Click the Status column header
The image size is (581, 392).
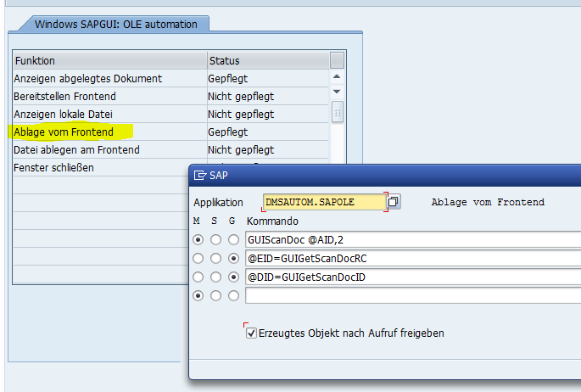[268, 60]
